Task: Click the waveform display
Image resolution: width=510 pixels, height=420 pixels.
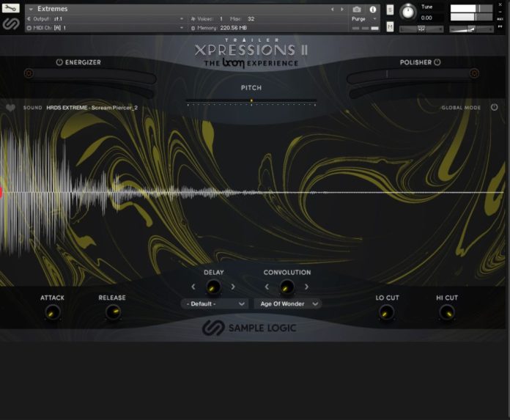Action: pos(254,193)
